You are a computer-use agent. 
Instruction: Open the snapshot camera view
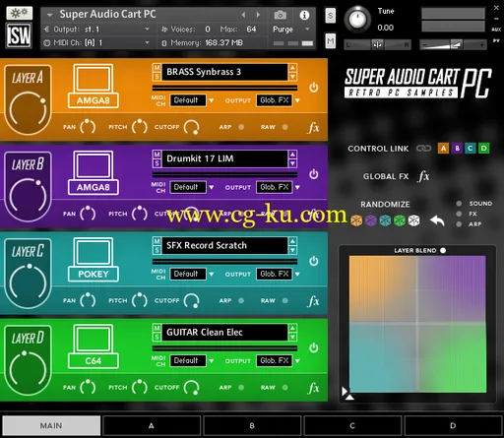pyautogui.click(x=280, y=15)
